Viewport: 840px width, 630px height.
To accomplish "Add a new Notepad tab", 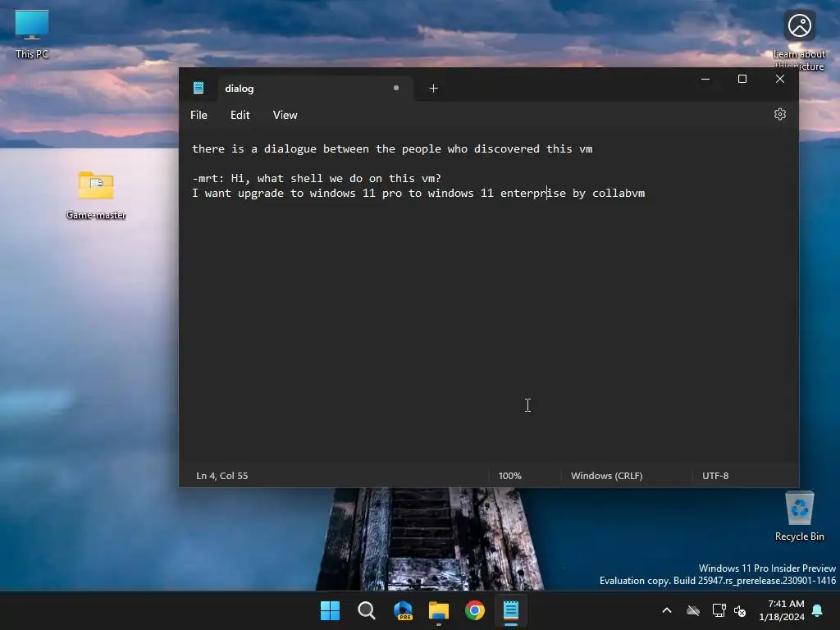I will point(433,89).
